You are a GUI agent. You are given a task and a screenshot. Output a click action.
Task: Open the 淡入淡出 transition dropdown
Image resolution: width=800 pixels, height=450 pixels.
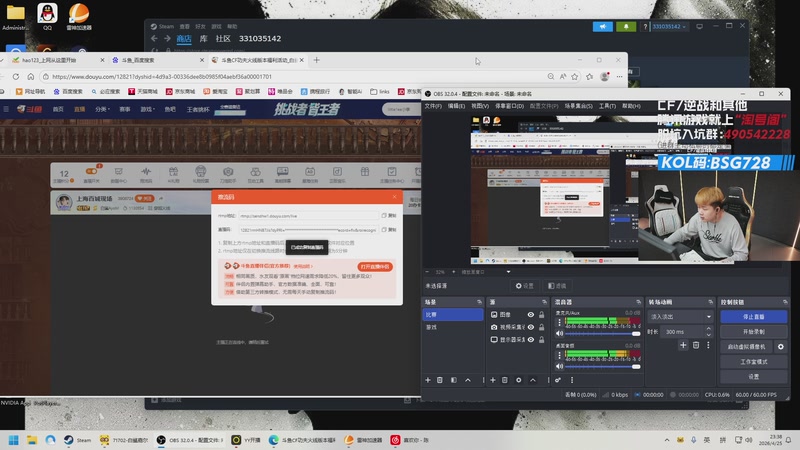680,317
